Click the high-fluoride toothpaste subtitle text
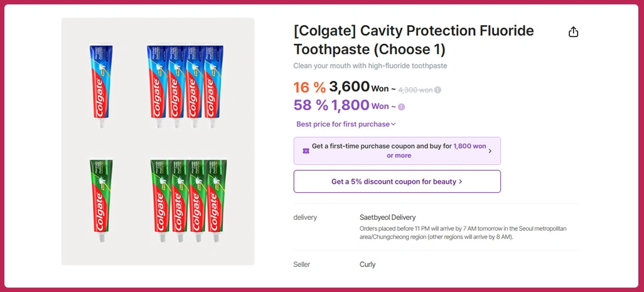Screen dimensions: 644x292 tap(370, 66)
